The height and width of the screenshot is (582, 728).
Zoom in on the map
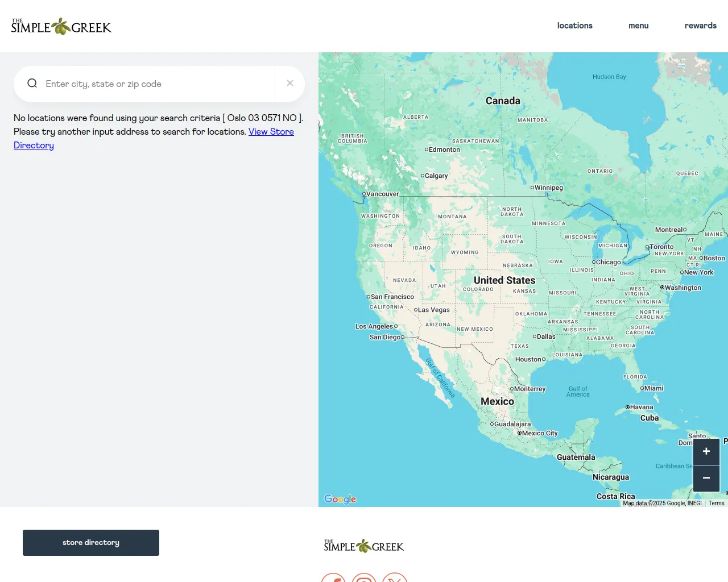pyautogui.click(x=706, y=451)
